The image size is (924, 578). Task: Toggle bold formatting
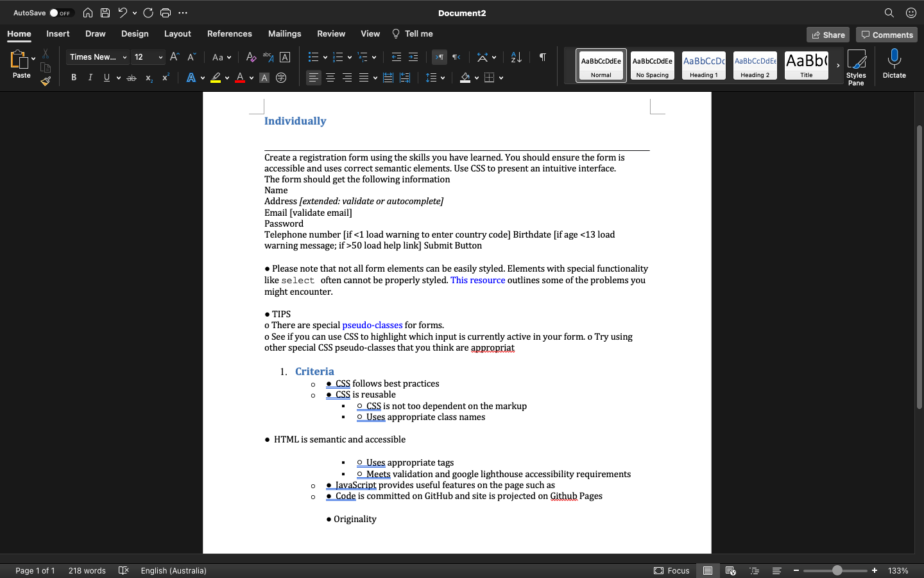click(x=74, y=78)
